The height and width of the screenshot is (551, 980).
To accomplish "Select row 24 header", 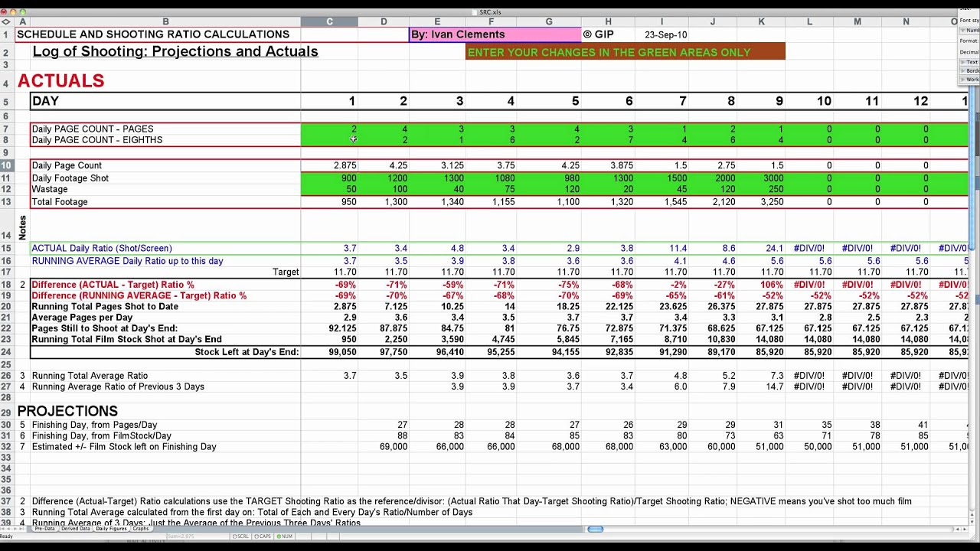I will tap(6, 352).
